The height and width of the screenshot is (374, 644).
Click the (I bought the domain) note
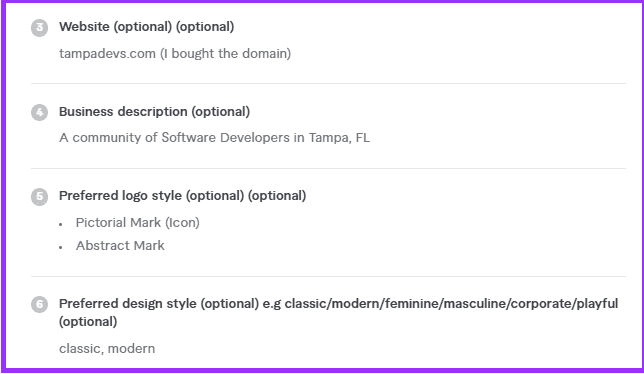(x=225, y=54)
